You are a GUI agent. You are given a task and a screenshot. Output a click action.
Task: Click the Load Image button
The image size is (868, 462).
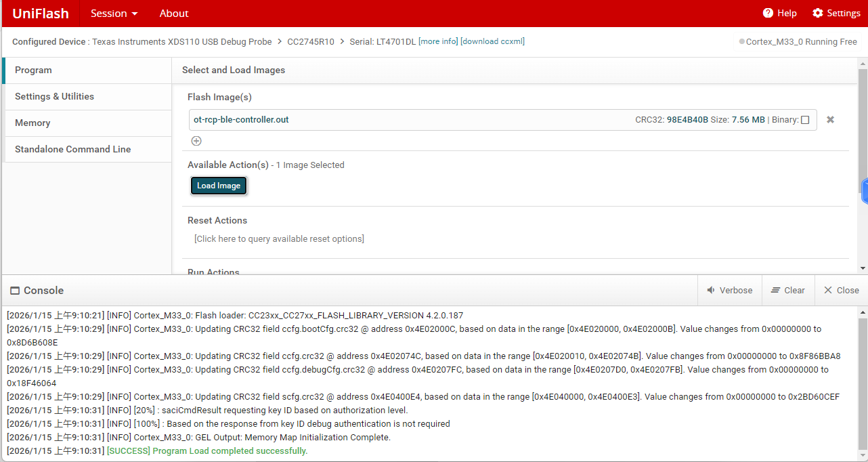[219, 186]
